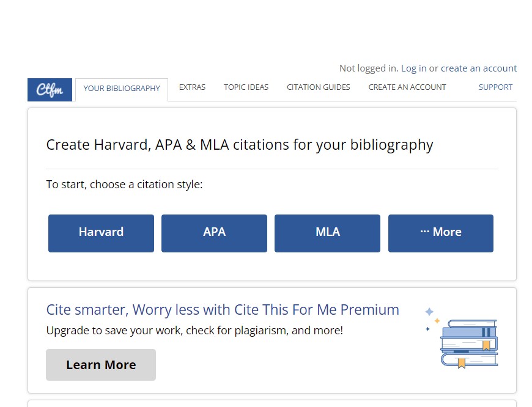532x407 pixels.
Task: Choose the Harvard citation style
Action: click(101, 233)
